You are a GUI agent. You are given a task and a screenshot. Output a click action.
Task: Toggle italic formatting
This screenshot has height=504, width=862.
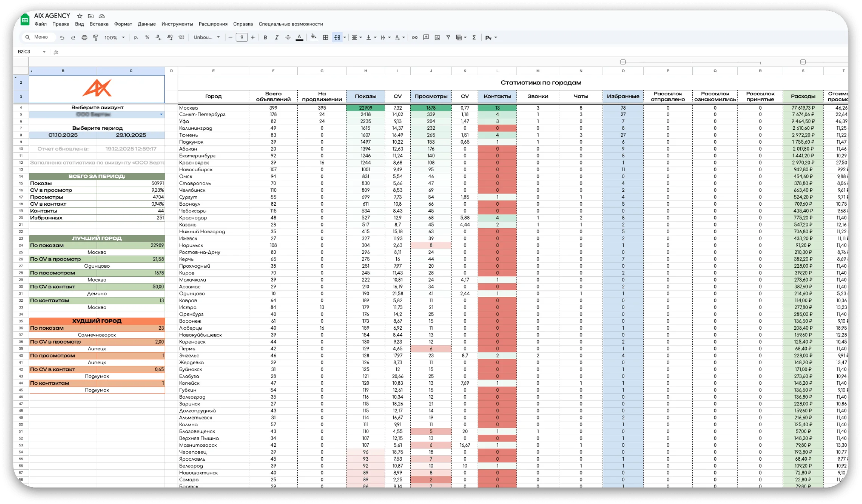coord(277,37)
